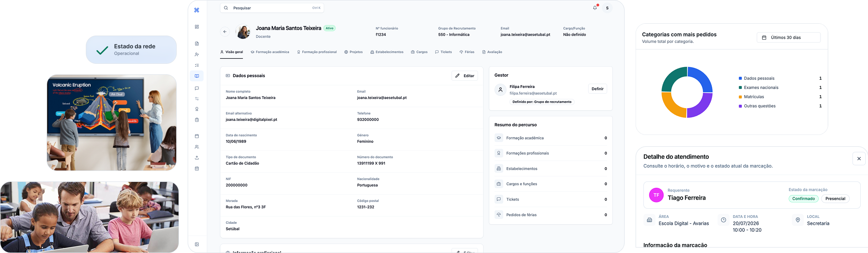Open Estabelecimentos summary row
The height and width of the screenshot is (253, 868).
(x=551, y=169)
